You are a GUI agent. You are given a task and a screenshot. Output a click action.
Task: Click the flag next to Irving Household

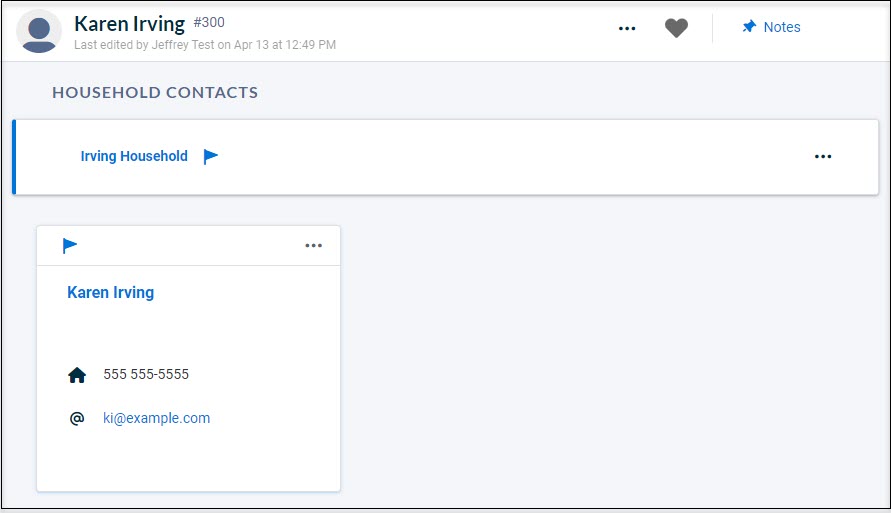tap(211, 156)
